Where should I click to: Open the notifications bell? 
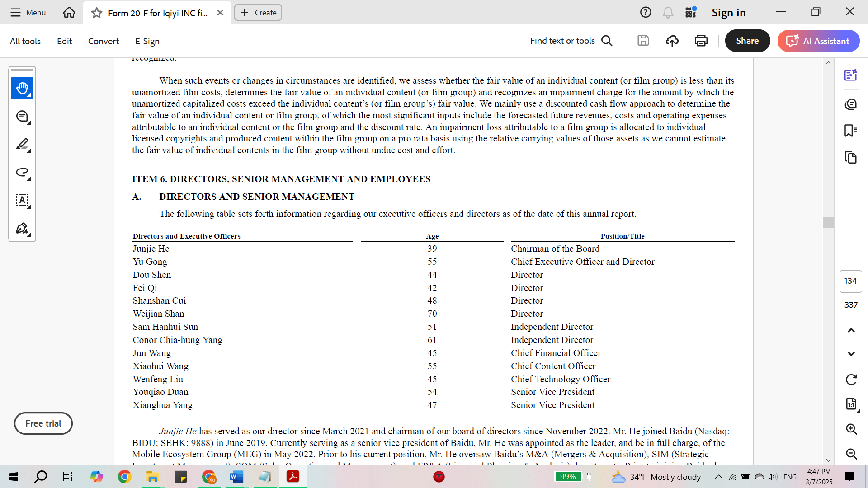[x=668, y=12]
